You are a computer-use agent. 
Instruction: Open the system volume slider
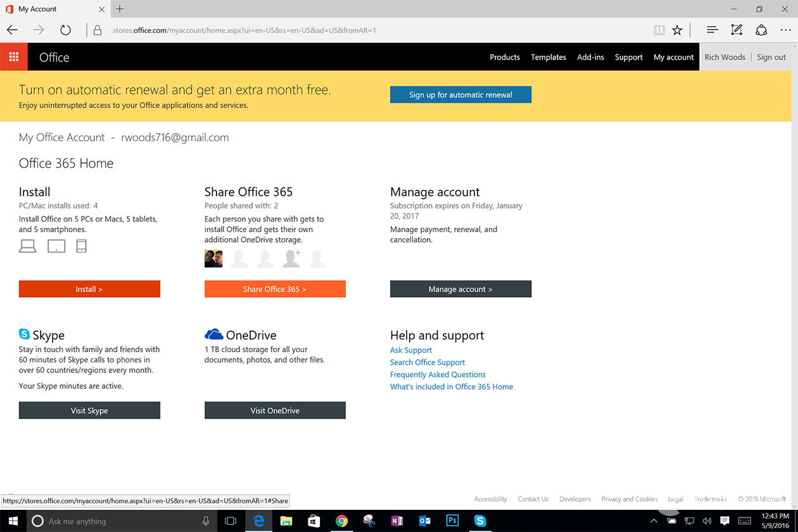tap(706, 521)
